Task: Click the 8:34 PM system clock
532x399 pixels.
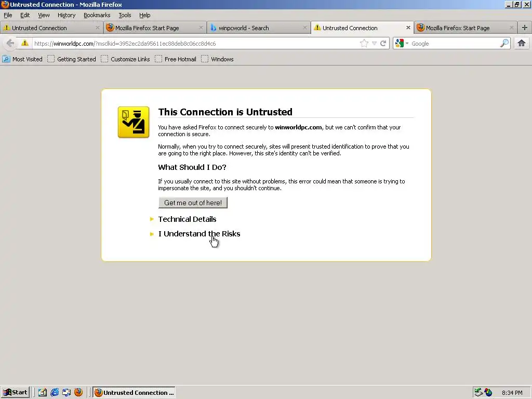Action: tap(512, 393)
